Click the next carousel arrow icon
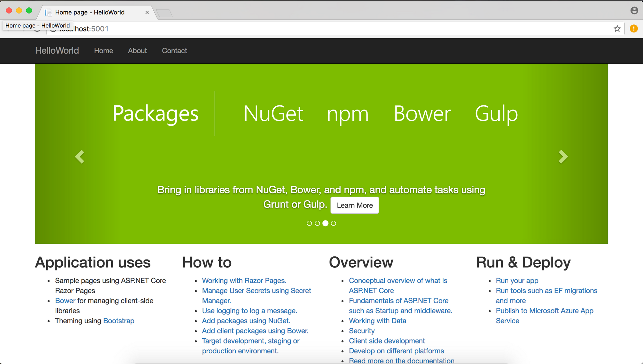 tap(563, 157)
